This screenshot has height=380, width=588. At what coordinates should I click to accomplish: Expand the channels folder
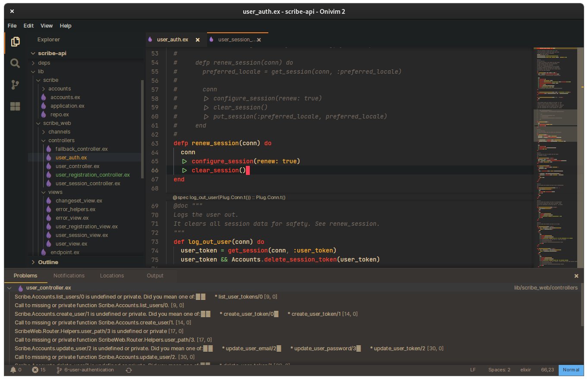pos(44,132)
